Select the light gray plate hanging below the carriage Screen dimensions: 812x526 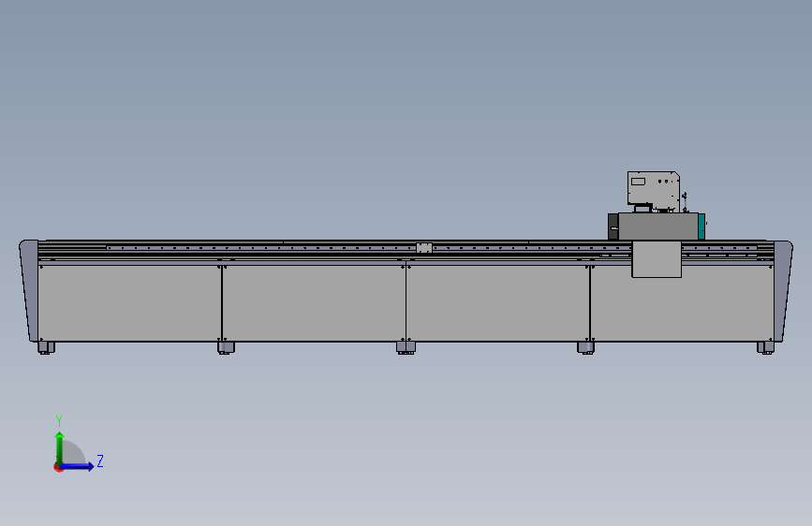pyautogui.click(x=657, y=259)
